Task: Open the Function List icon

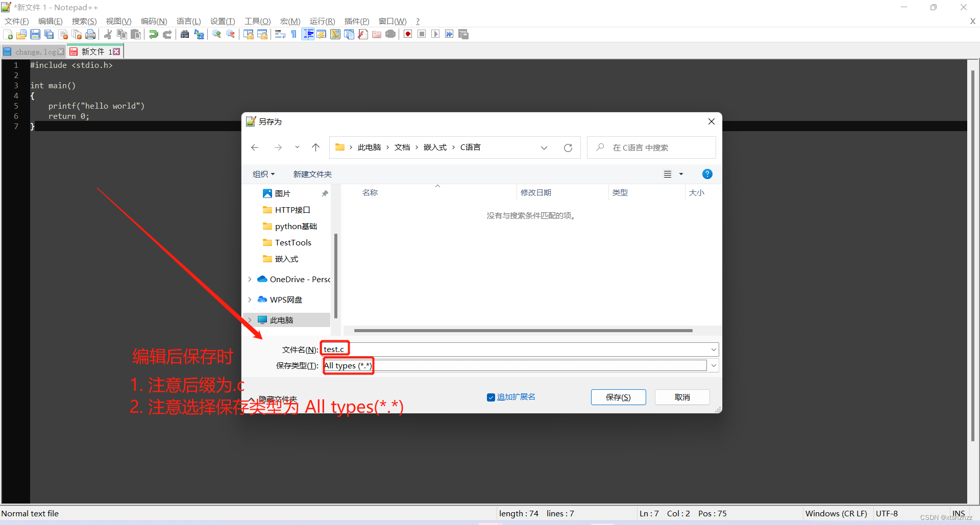Action: pos(363,34)
